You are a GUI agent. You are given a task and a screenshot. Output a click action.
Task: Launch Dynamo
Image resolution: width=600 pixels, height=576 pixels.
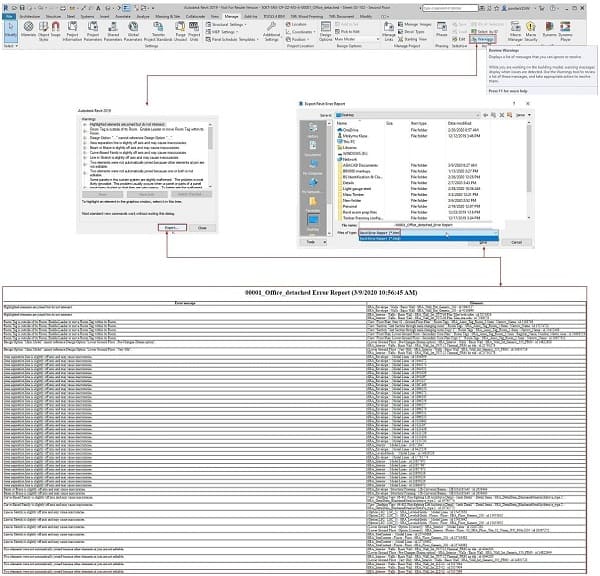[x=549, y=30]
